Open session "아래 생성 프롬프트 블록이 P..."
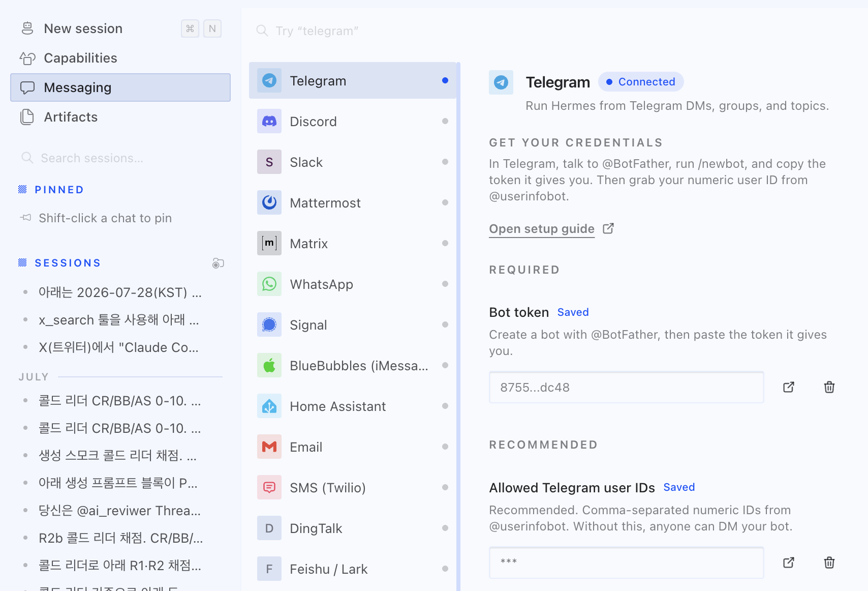Viewport: 868px width, 591px height. click(x=118, y=483)
